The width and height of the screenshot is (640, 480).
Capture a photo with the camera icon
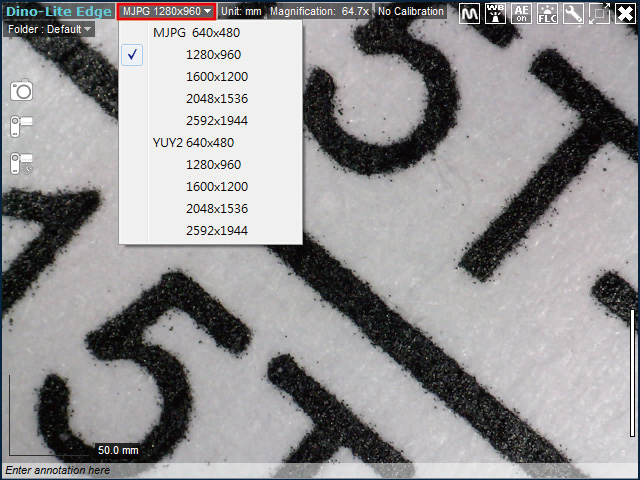(22, 91)
